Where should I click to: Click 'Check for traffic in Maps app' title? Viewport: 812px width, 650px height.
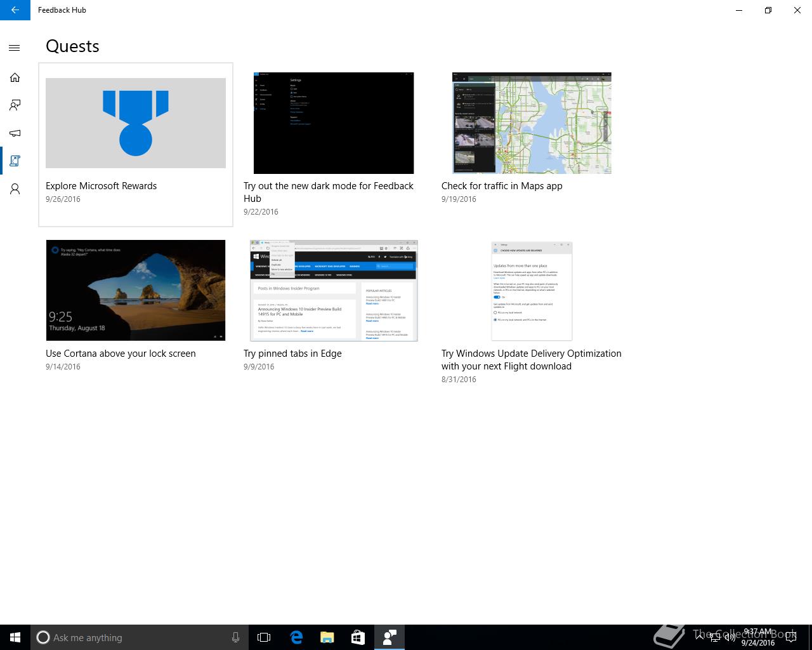(502, 186)
